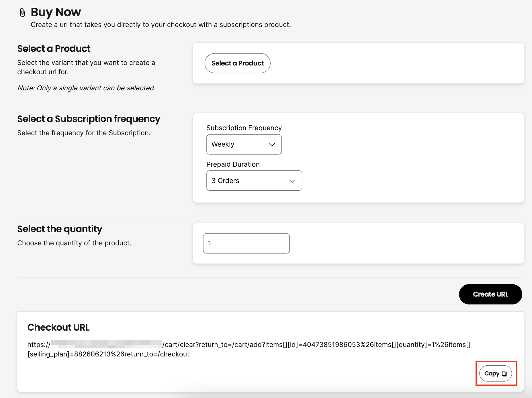This screenshot has height=398, width=532.
Task: Click the Select the quantity heading
Action: click(x=60, y=229)
